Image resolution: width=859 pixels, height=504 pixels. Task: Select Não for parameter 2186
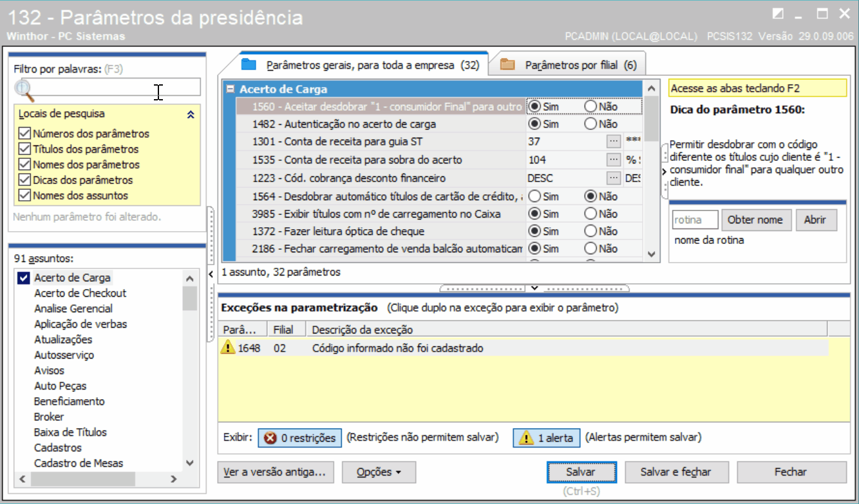[590, 248]
